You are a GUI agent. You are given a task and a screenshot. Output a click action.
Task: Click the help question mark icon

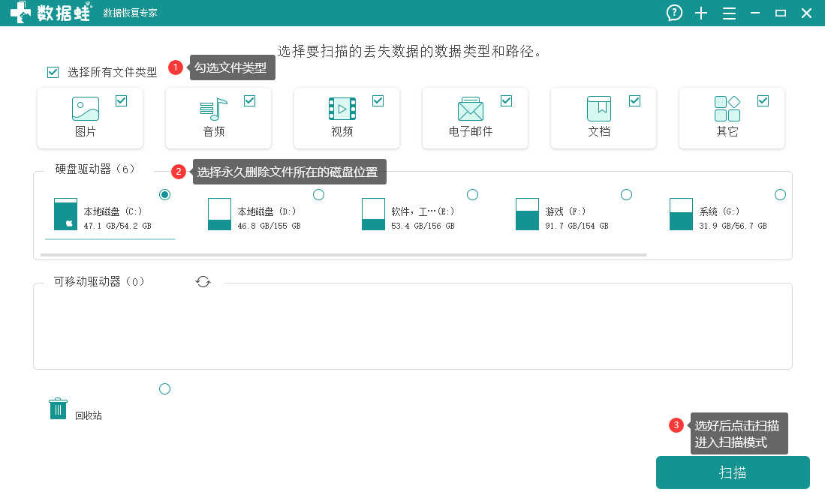pos(674,13)
